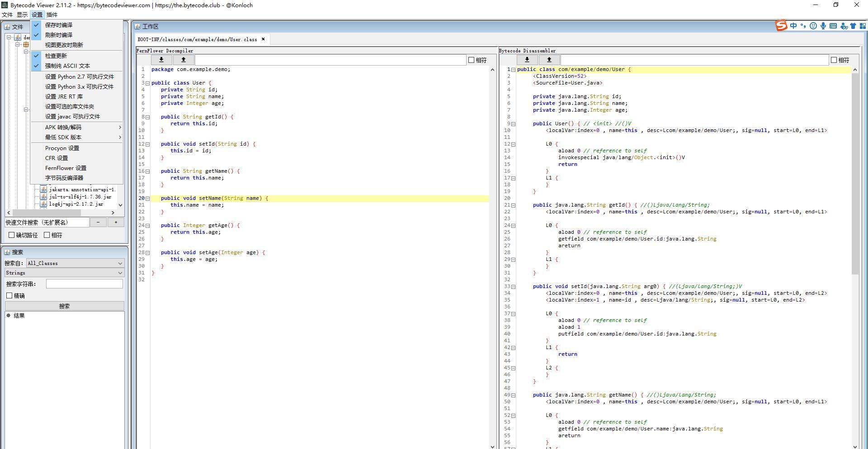Select 字节码反编译器 menu item

(77, 178)
